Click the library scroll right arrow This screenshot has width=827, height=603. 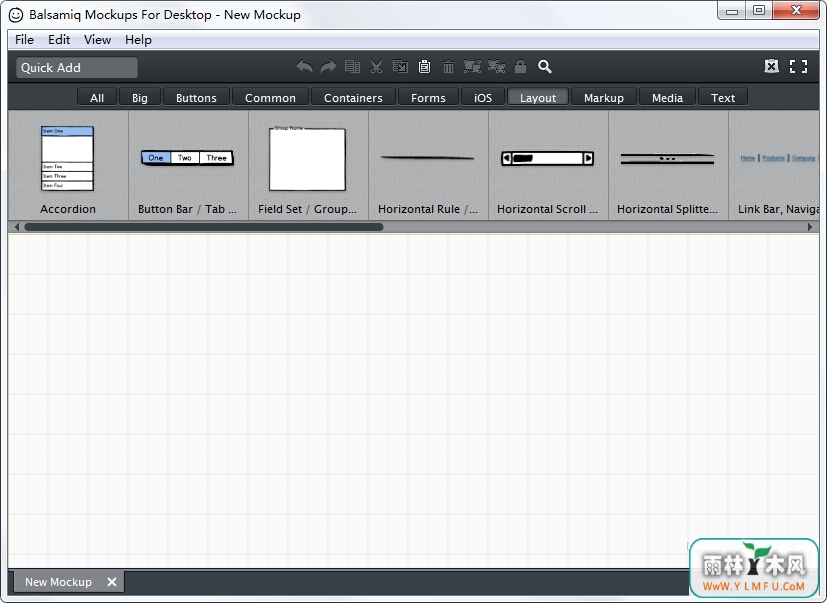[810, 227]
